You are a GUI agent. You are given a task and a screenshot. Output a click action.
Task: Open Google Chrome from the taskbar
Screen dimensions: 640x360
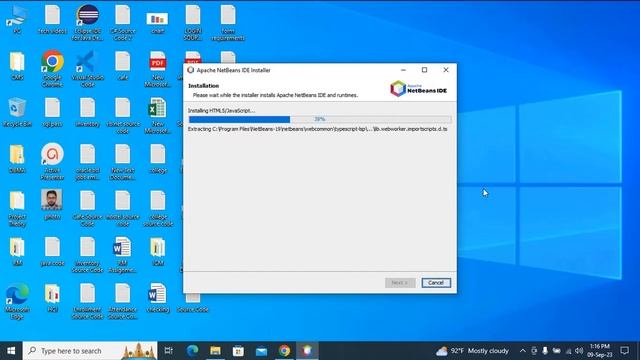point(284,351)
